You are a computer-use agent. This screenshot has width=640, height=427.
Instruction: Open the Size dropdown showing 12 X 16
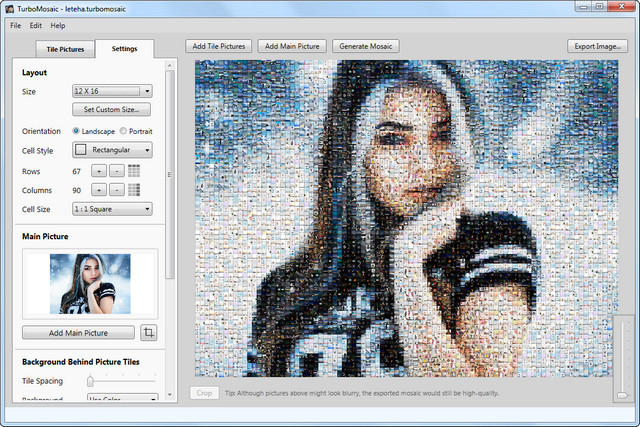(111, 91)
